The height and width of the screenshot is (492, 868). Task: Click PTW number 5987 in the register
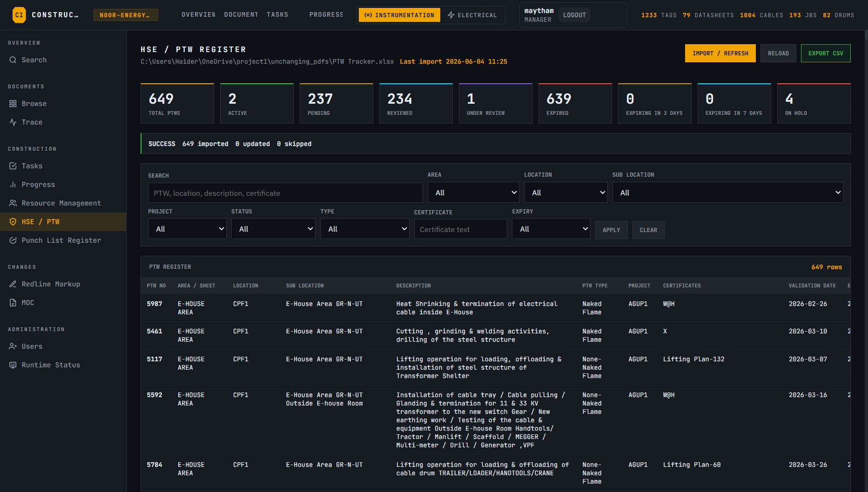coord(155,304)
